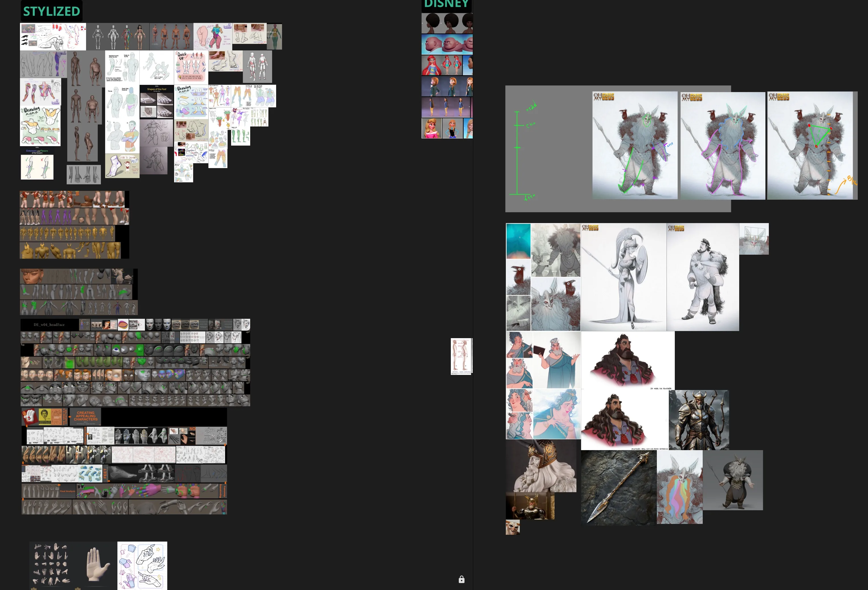Image resolution: width=868 pixels, height=590 pixels.
Task: Select the four skeleton and muscle figures image
Action: pyautogui.click(x=118, y=36)
